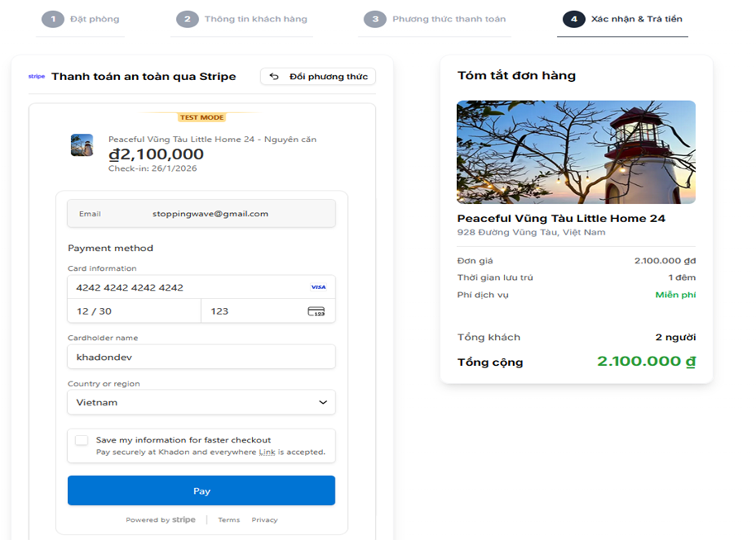
Task: Focus the Cardholder name field with khadondev
Action: (x=202, y=357)
